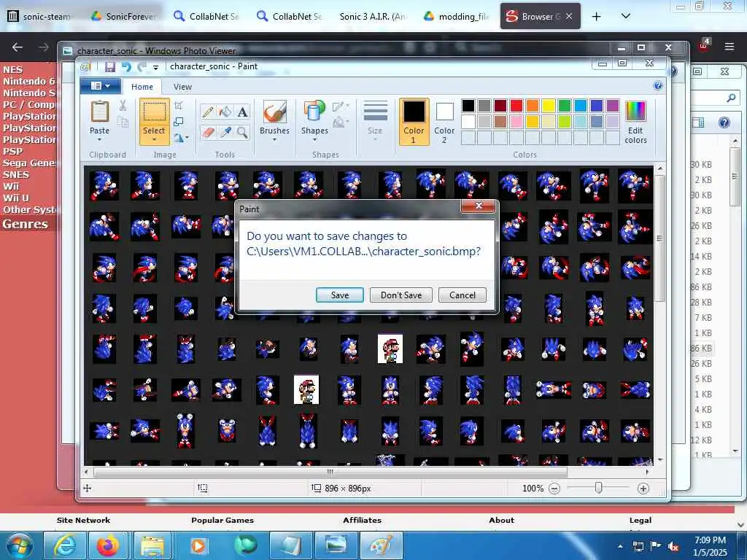Click Cancel in the Paint dialog

point(462,295)
